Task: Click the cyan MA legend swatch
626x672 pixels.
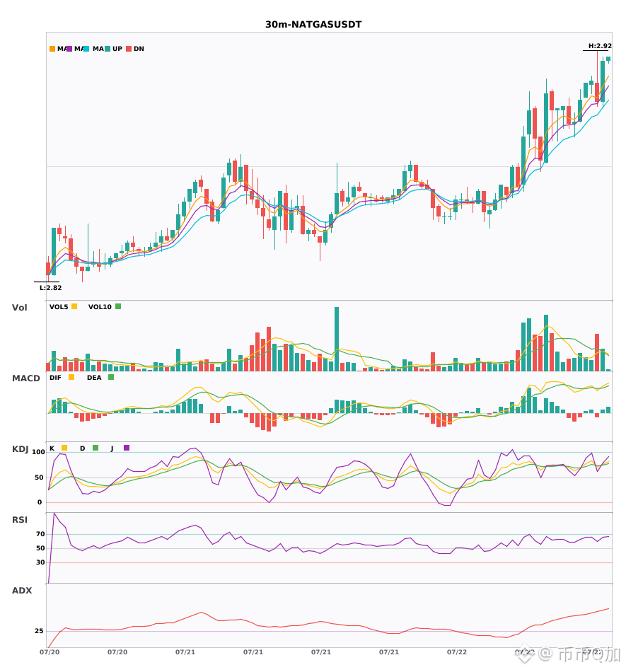Action: (86, 49)
